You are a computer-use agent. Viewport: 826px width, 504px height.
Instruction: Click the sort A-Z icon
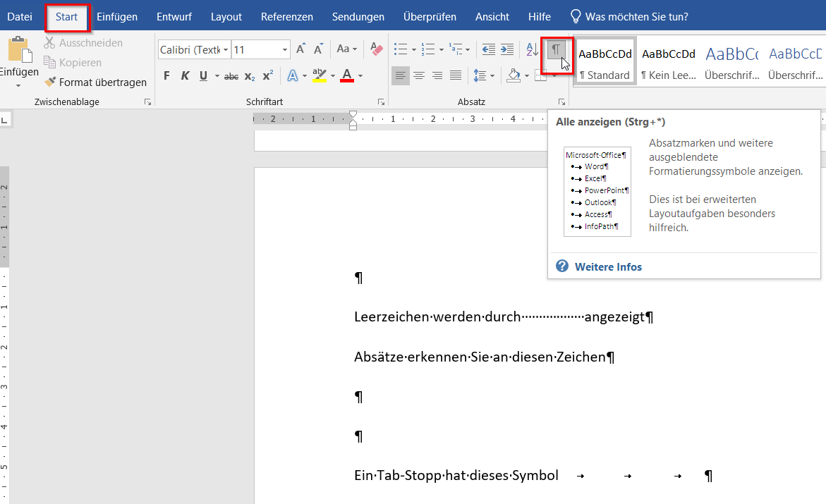532,49
